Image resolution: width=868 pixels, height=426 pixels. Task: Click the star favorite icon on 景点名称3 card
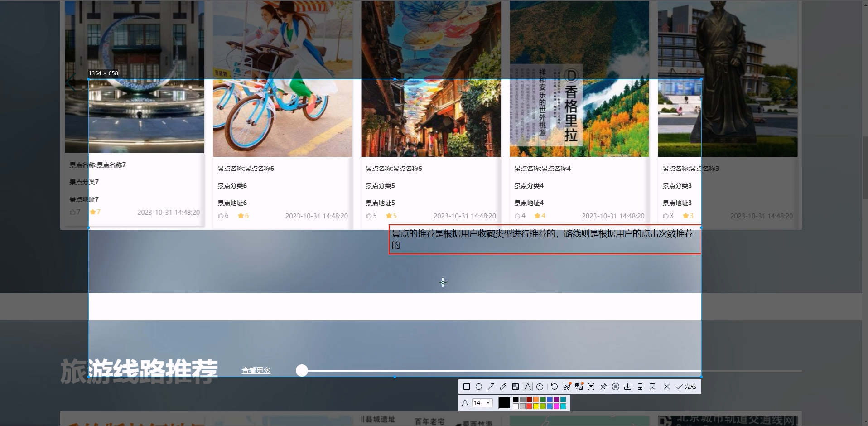coord(686,216)
